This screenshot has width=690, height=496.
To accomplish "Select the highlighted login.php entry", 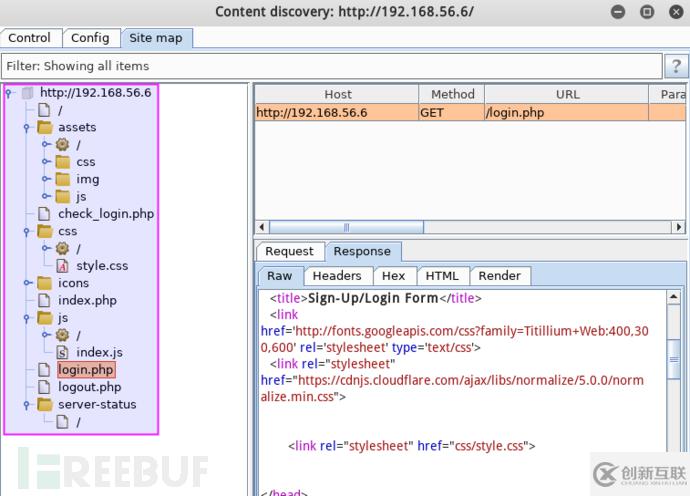I will [x=86, y=370].
